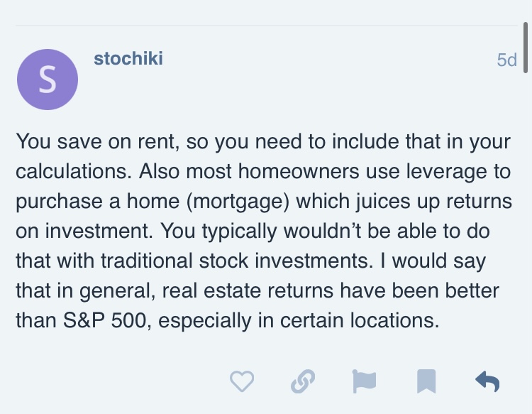Like the post with the heart icon
Image resolution: width=532 pixels, height=414 pixels.
[x=242, y=381]
